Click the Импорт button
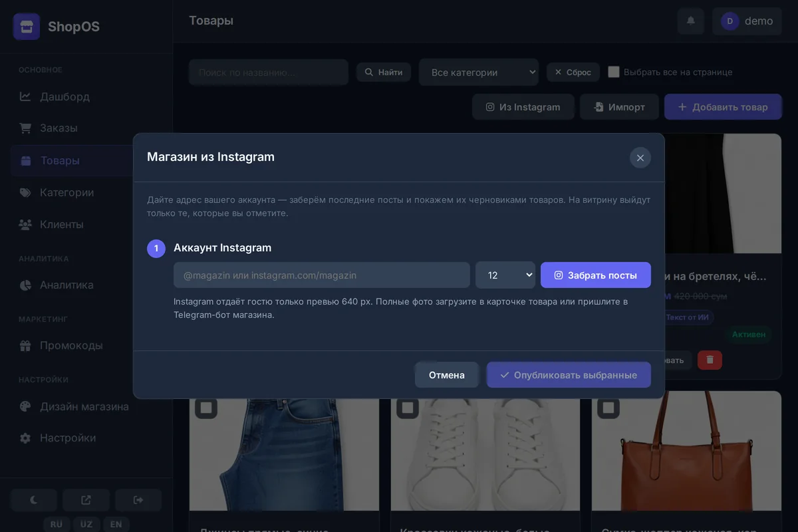Screen dimensions: 798x532 point(619,107)
